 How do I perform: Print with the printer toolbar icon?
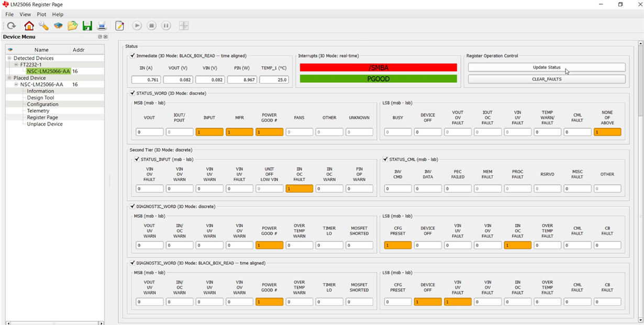pos(102,26)
